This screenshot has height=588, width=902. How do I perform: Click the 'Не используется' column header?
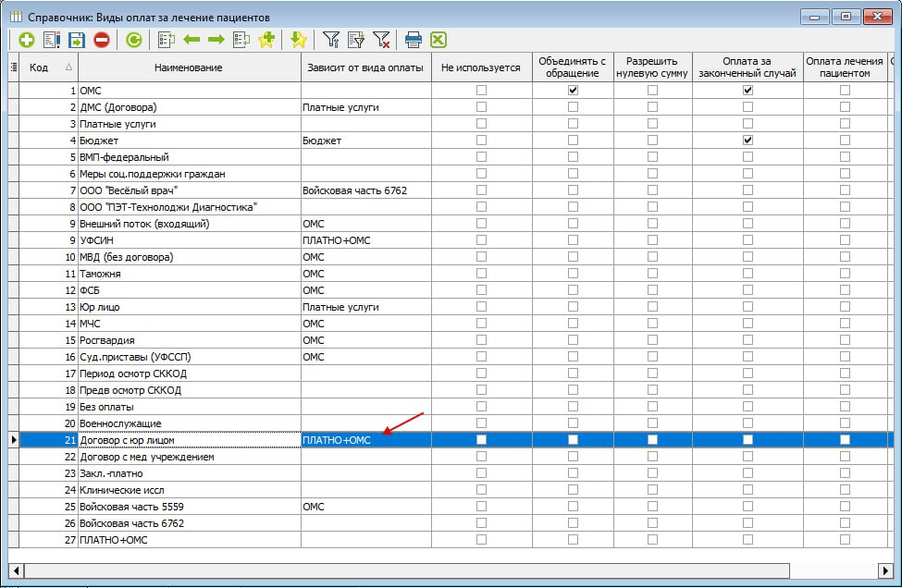coord(481,67)
